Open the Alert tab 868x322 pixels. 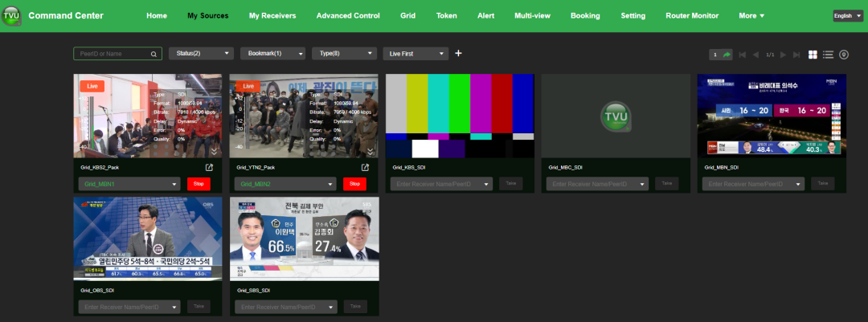(x=486, y=16)
